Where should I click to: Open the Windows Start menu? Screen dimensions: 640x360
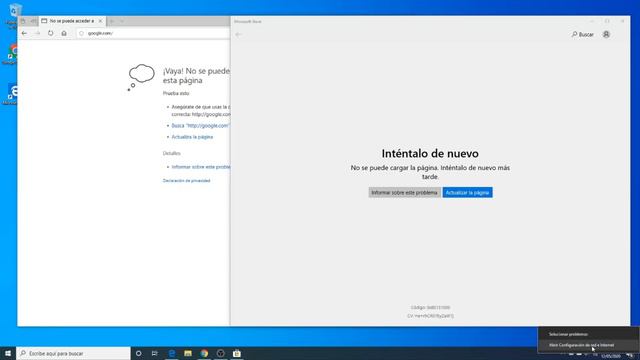click(8, 353)
